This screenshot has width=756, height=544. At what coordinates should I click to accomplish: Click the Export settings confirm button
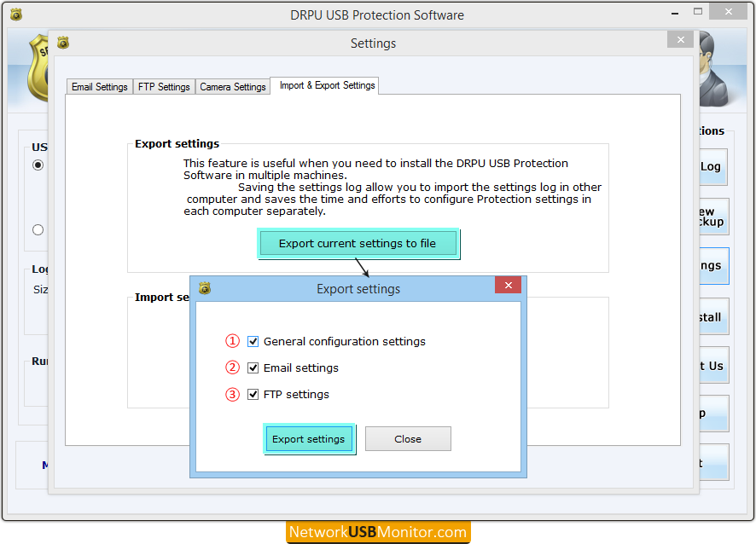(309, 439)
